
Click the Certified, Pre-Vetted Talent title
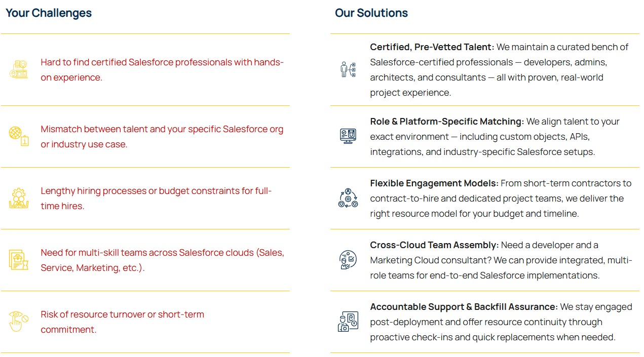click(x=432, y=47)
